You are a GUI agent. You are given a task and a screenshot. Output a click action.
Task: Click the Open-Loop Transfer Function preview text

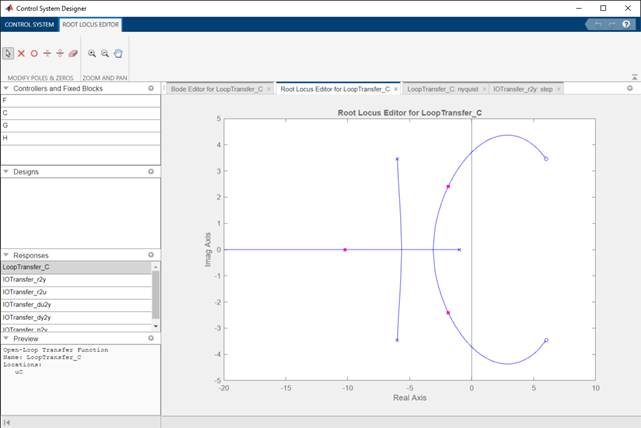point(56,350)
